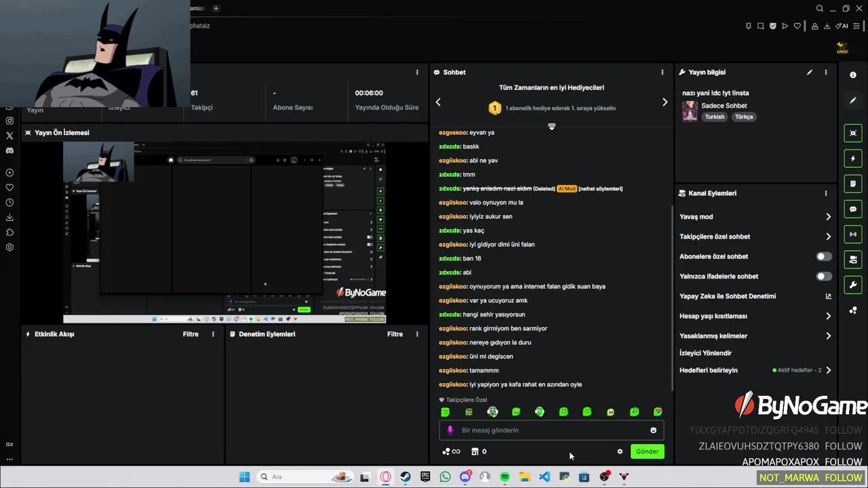
Task: Open browser search icon at top right
Action: pyautogui.click(x=820, y=8)
